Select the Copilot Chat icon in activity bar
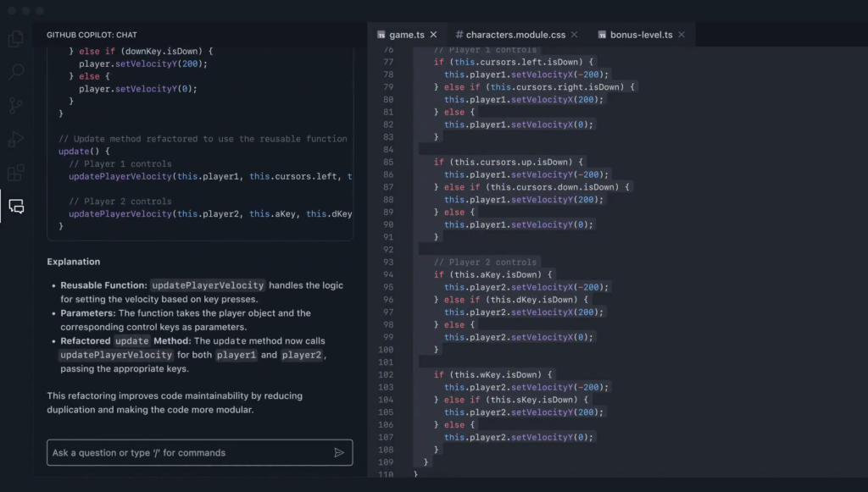 pos(16,207)
